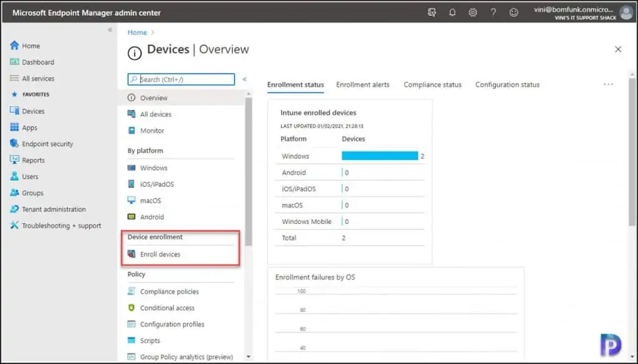
Task: Click the Configuration profiles icon
Action: pos(131,324)
